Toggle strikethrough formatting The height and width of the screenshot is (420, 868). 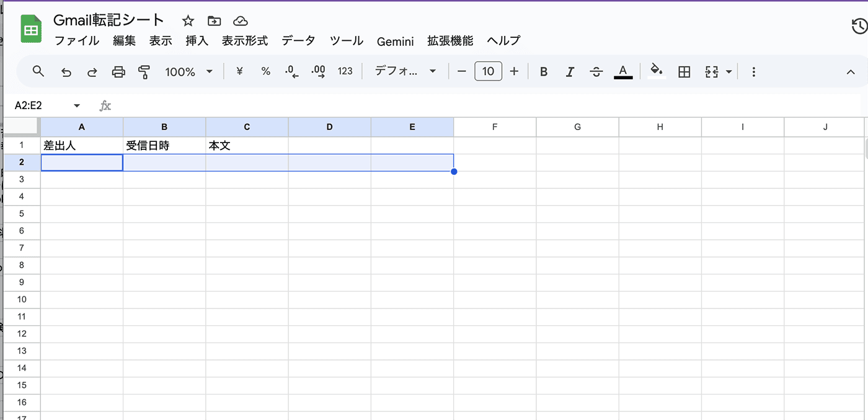tap(596, 72)
